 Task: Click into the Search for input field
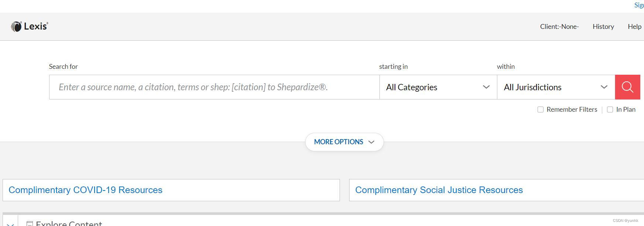(x=214, y=87)
